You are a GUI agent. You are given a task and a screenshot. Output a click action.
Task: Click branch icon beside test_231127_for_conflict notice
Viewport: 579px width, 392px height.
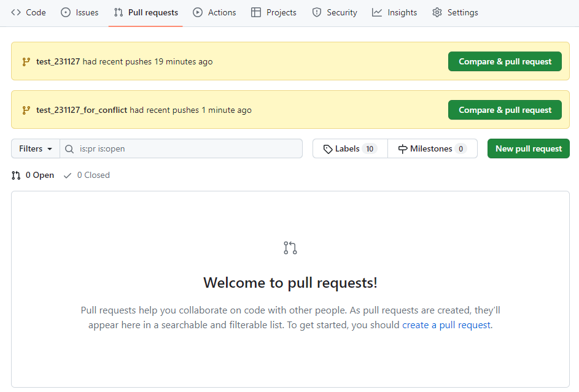click(26, 110)
